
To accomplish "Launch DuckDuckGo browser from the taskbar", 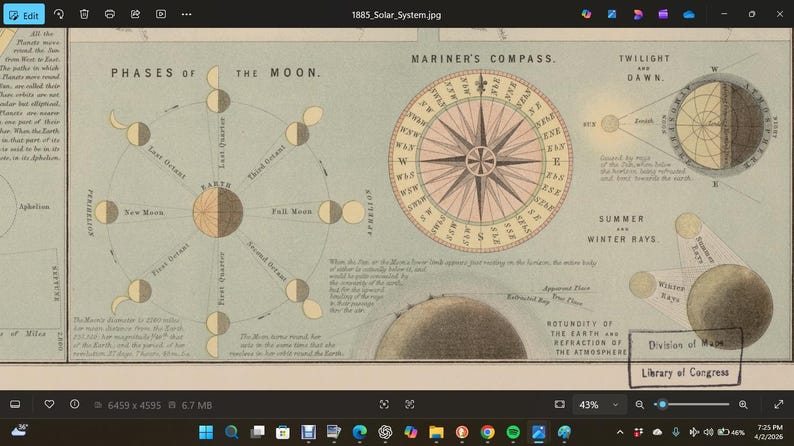I will (x=462, y=432).
